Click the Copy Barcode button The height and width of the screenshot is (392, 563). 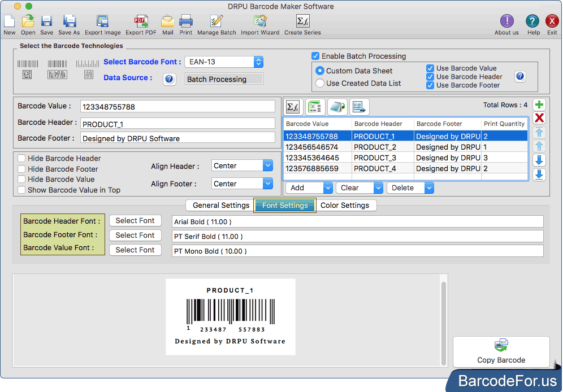(501, 352)
